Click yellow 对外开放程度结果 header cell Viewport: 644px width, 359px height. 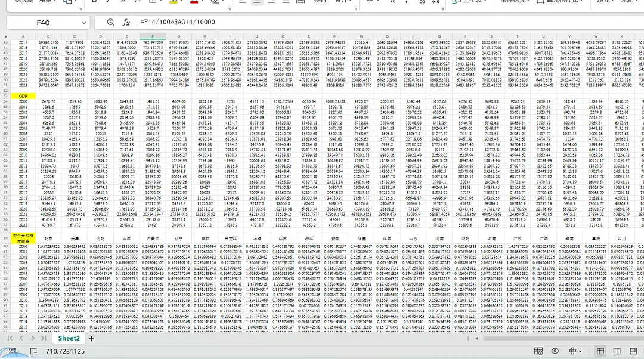click(23, 238)
